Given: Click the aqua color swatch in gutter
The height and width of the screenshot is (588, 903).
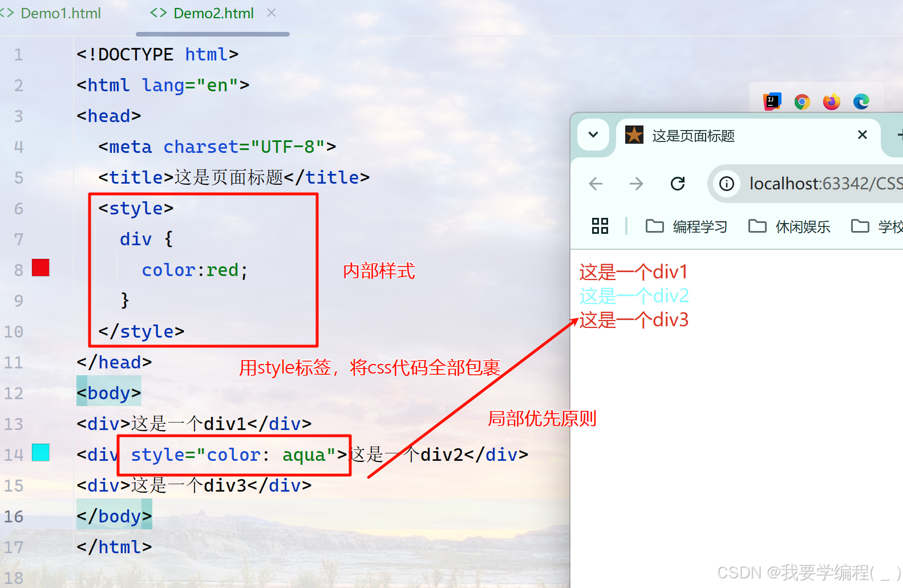Looking at the screenshot, I should pos(41,452).
